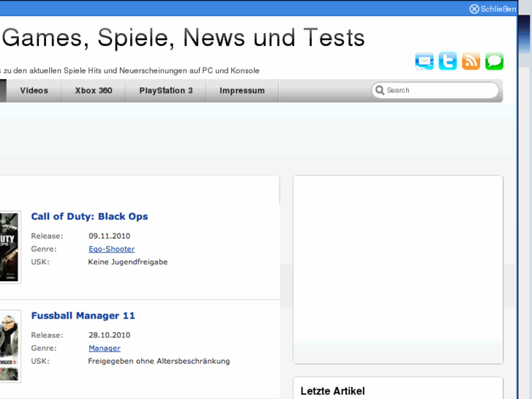This screenshot has width=532, height=399.
Task: Click the Fussball Manager cover thumbnail
Action: (x=10, y=346)
